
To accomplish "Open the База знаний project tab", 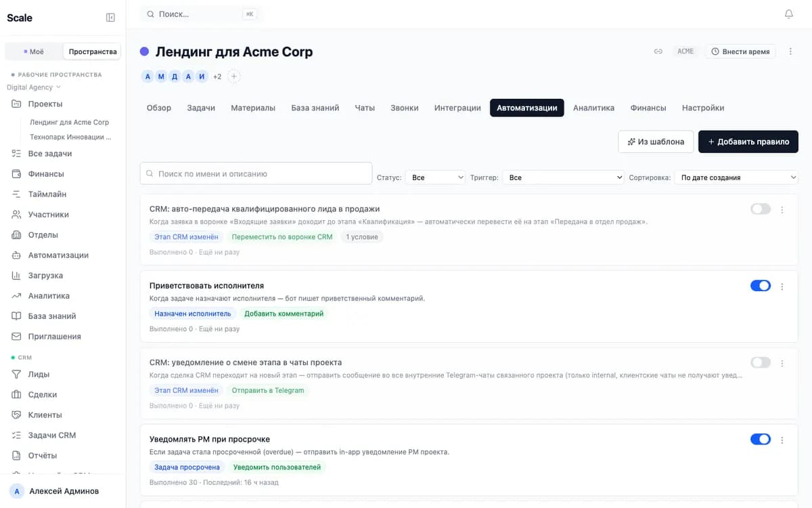I will click(315, 108).
